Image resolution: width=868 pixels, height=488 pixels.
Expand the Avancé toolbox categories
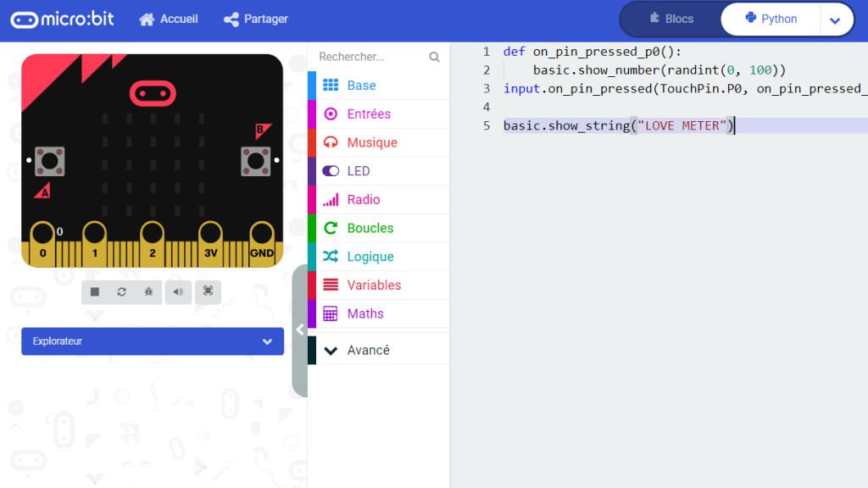pyautogui.click(x=368, y=350)
